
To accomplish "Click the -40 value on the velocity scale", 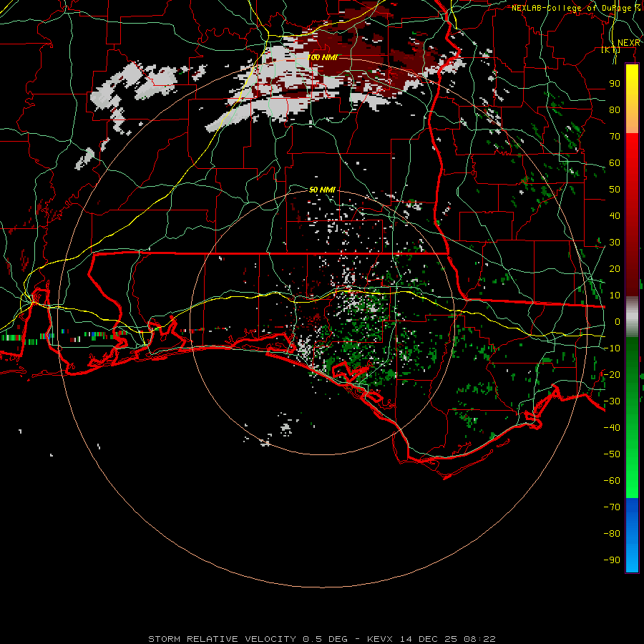I will 612,428.
